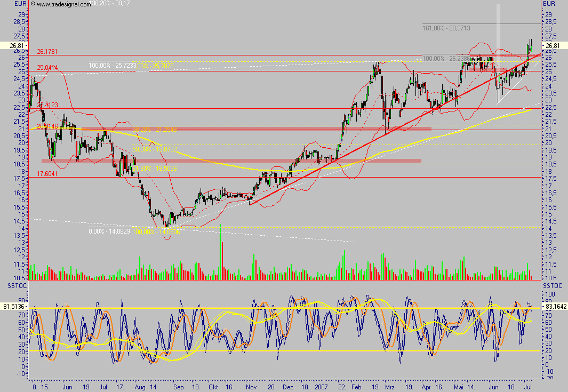Screen dimensions: 568x392
Task: Click the 81,5136 stochastic value marker
Action: [14, 307]
